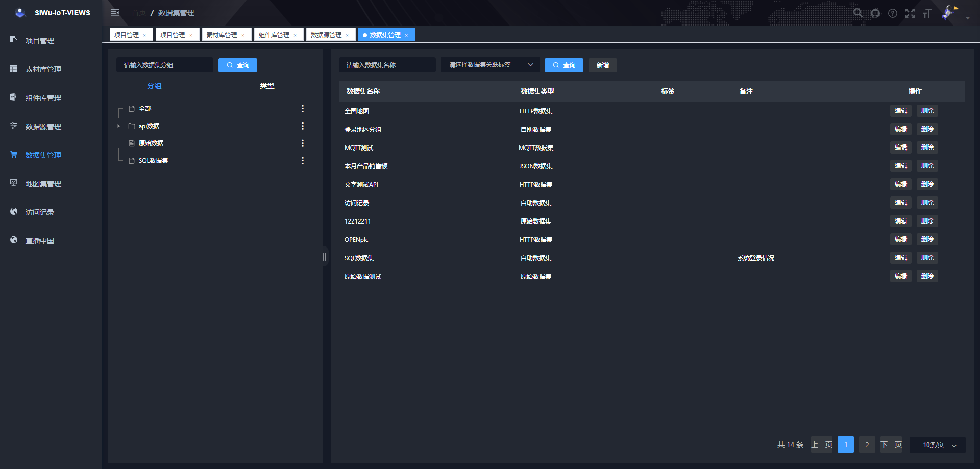This screenshot has width=980, height=469.
Task: Click 编辑 for the MQTT测试 dataset row
Action: (x=900, y=147)
